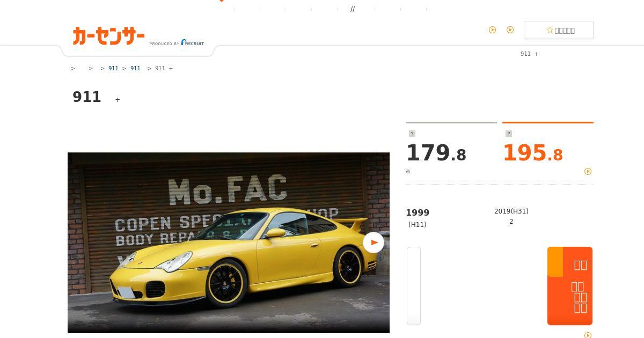
Task: Click the Carsensor orange logo
Action: (108, 36)
